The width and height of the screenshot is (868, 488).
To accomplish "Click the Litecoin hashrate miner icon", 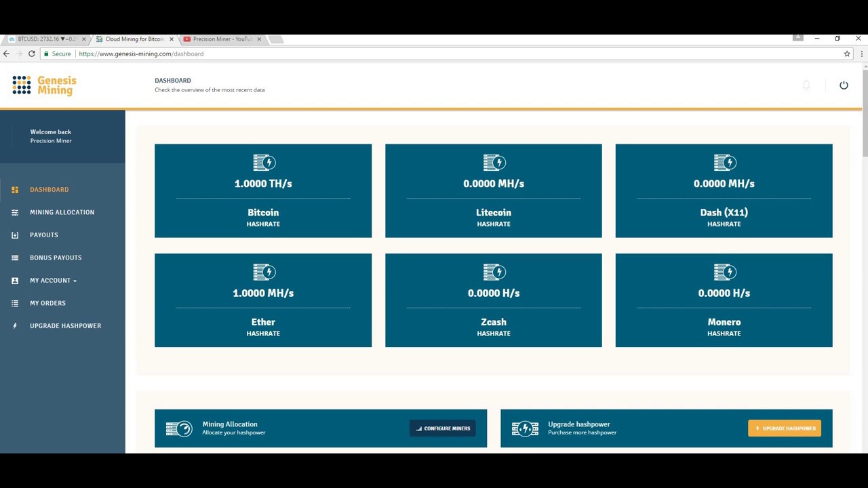I will tap(494, 163).
